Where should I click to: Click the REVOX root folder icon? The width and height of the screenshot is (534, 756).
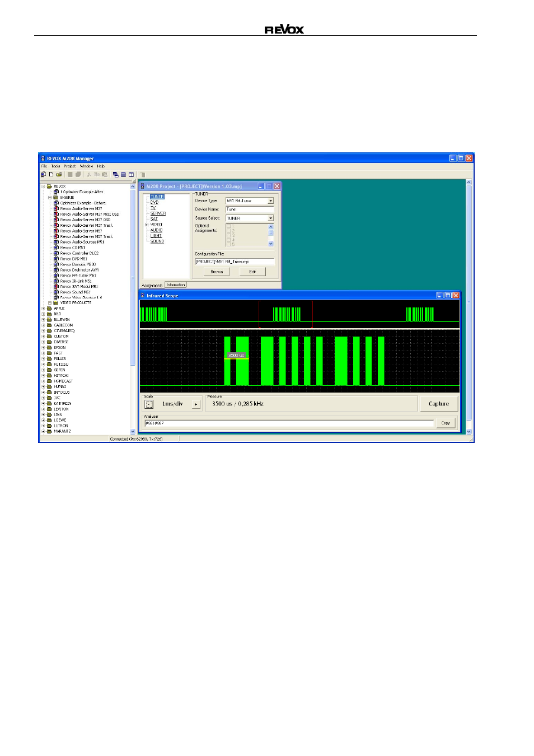point(49,186)
